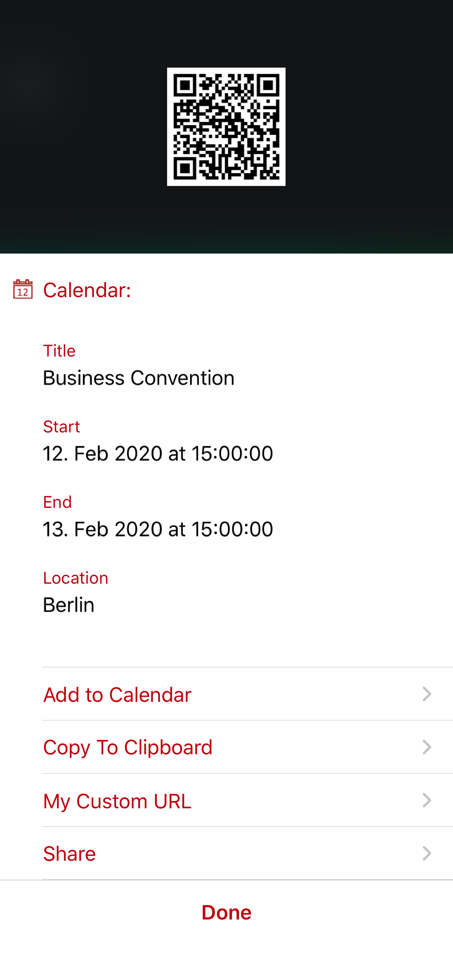Click chevron beside Add to Calendar
This screenshot has height=980, width=453.
(x=427, y=694)
